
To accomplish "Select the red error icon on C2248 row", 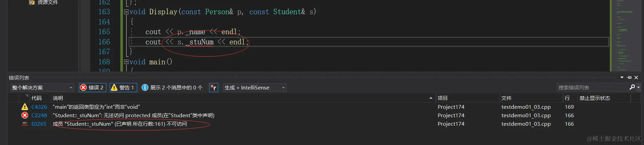I will [x=25, y=115].
